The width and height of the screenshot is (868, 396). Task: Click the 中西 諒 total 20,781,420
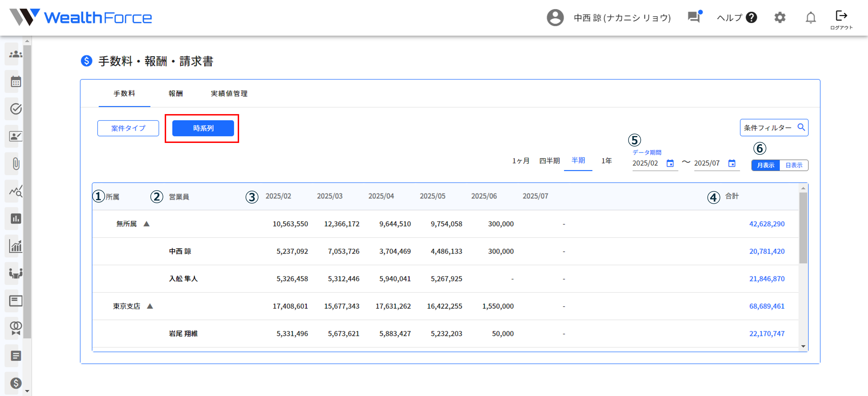coord(767,251)
